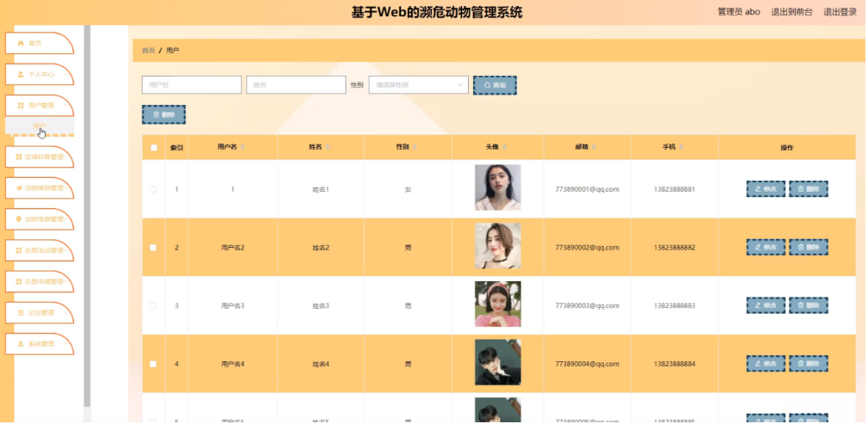Viewport: 868px width, 424px height.
Task: Click 删除 delete button for 姓名1 row
Action: (x=809, y=189)
